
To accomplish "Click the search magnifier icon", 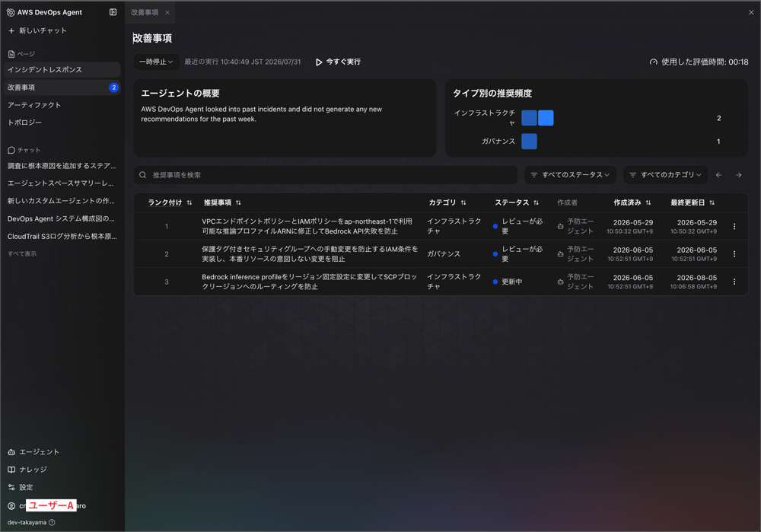I will pyautogui.click(x=143, y=175).
